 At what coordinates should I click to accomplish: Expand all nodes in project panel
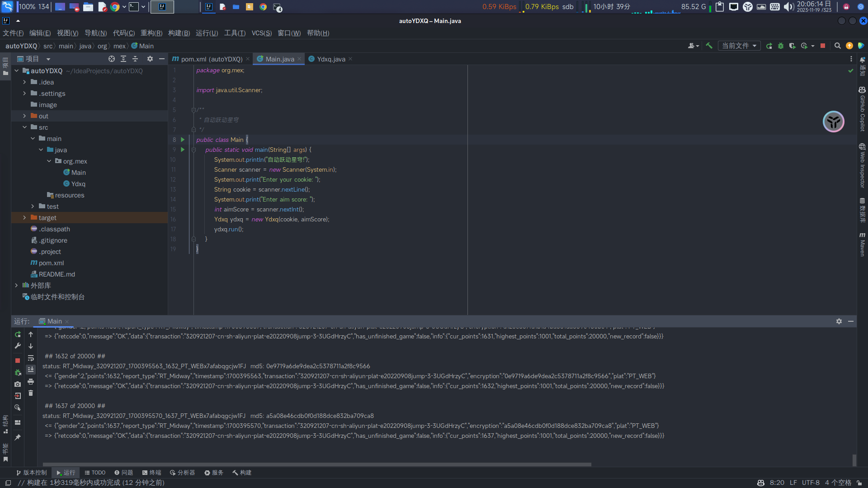[x=123, y=59]
